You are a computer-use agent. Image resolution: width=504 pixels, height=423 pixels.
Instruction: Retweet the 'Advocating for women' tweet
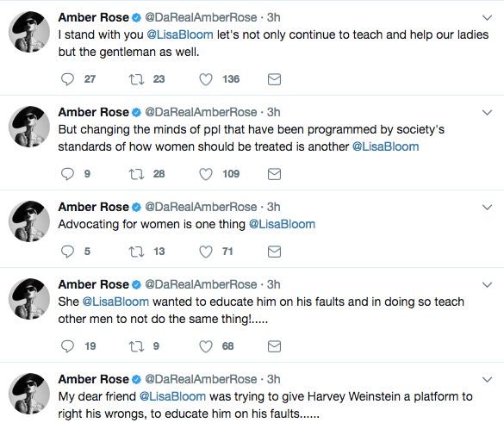[x=136, y=252]
